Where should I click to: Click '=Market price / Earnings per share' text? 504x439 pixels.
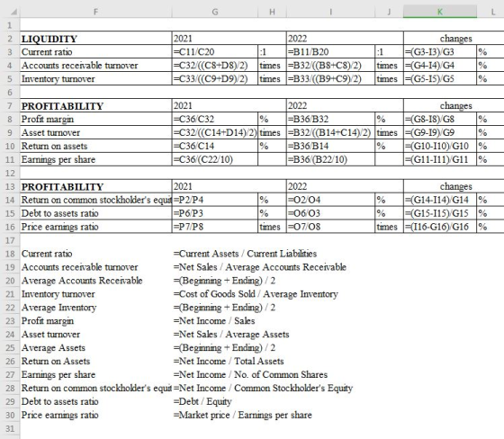(243, 415)
